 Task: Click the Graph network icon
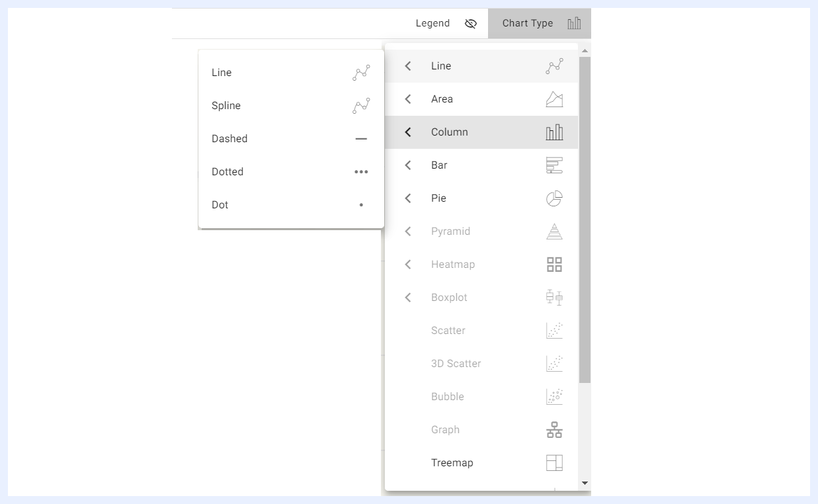click(x=554, y=430)
